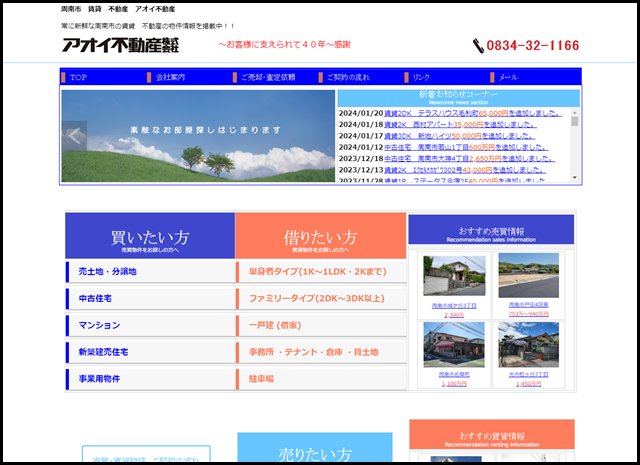Click the おすすめ売買情報 header
This screenshot has width=640, height=465.
pyautogui.click(x=491, y=229)
